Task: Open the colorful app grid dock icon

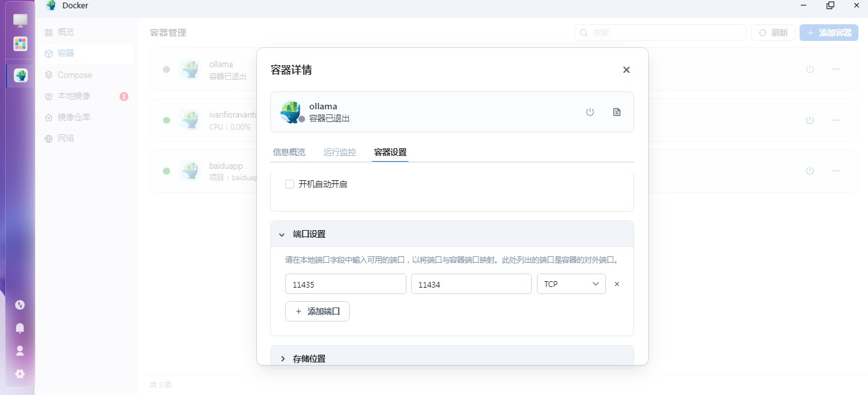Action: [x=20, y=43]
